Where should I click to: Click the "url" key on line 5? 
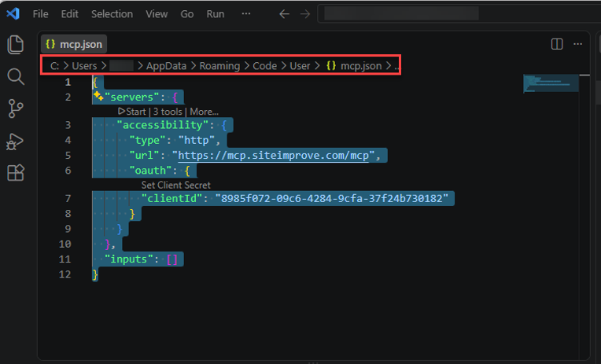[x=144, y=155]
